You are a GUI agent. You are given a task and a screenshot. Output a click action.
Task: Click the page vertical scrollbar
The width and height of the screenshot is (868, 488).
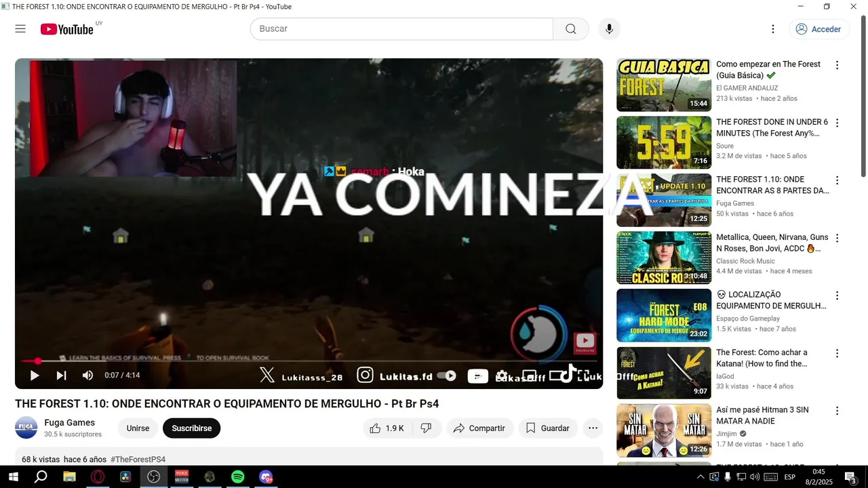point(863,95)
